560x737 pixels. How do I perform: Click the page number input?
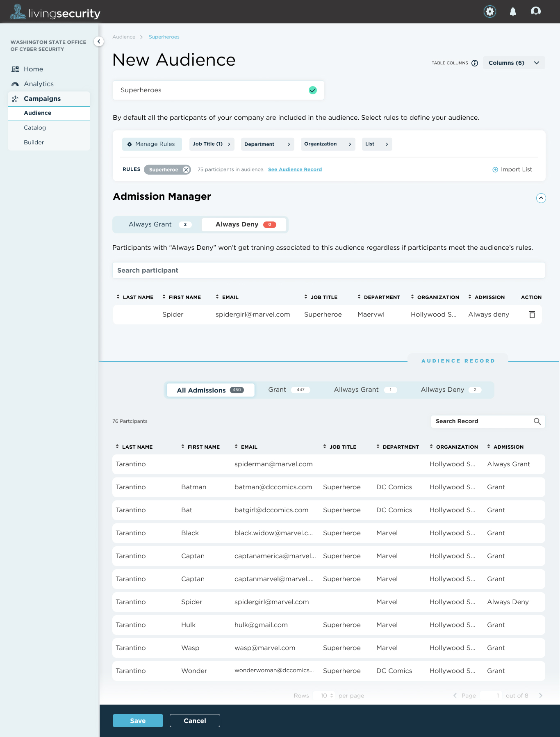coord(491,696)
